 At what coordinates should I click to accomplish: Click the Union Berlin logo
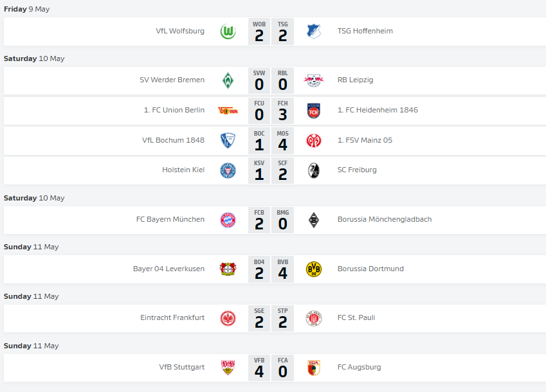pyautogui.click(x=228, y=111)
